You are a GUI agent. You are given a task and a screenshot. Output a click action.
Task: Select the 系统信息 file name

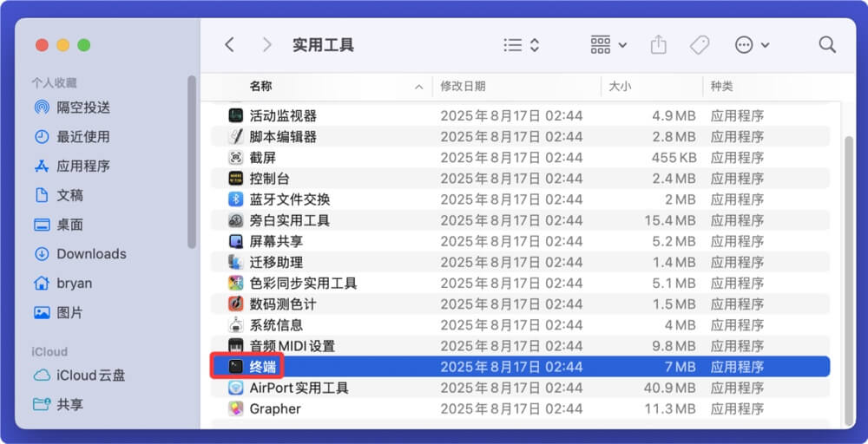[x=276, y=325]
